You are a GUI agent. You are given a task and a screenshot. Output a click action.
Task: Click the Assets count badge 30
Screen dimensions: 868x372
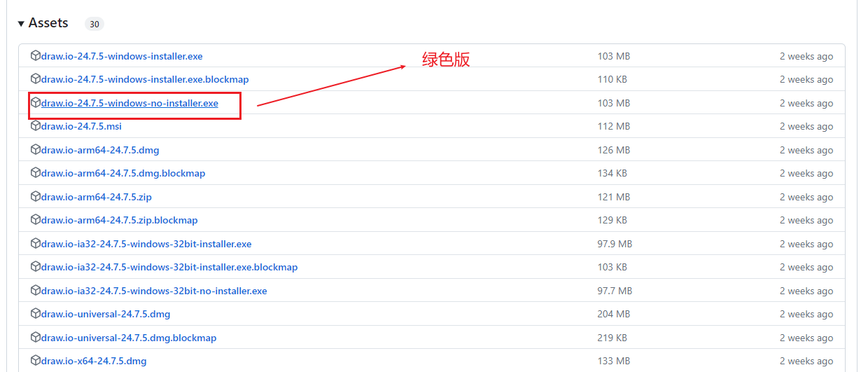tap(94, 24)
